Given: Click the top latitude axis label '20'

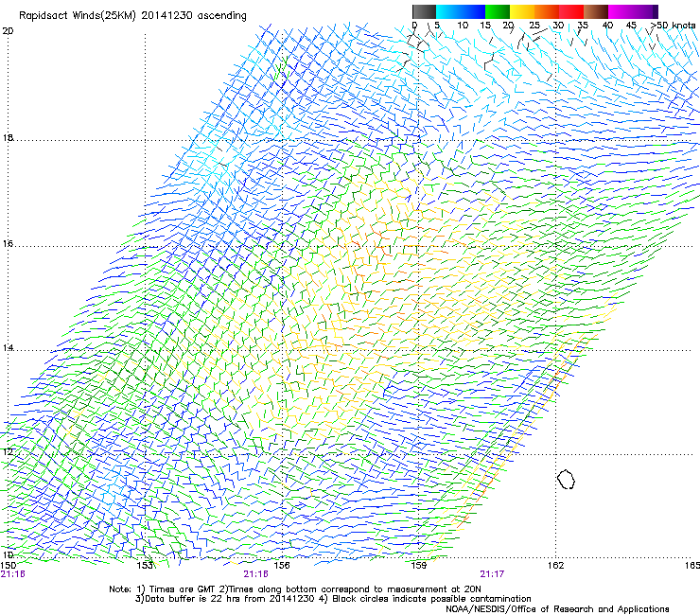Looking at the screenshot, I should coord(8,31).
